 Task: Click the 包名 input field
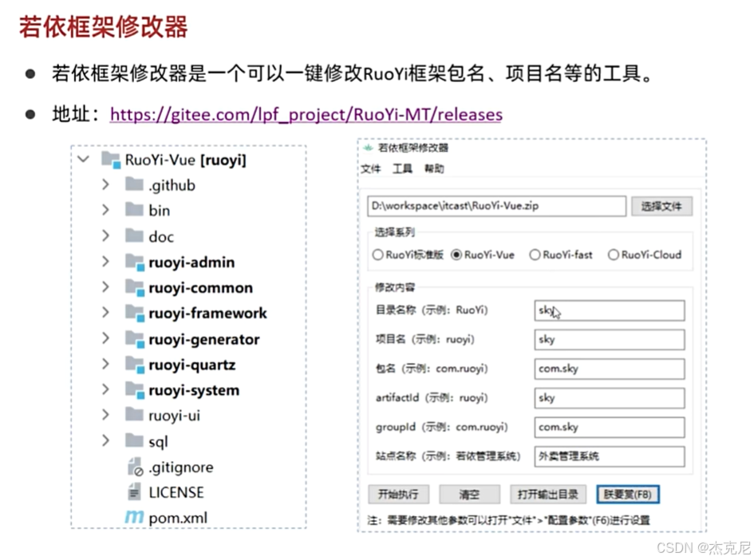point(610,369)
